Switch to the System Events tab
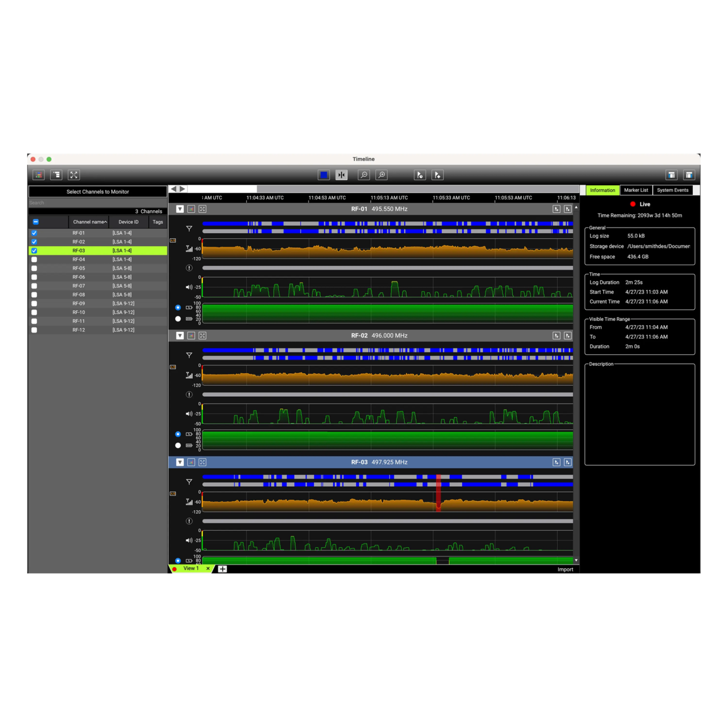The width and height of the screenshot is (728, 728). click(672, 191)
